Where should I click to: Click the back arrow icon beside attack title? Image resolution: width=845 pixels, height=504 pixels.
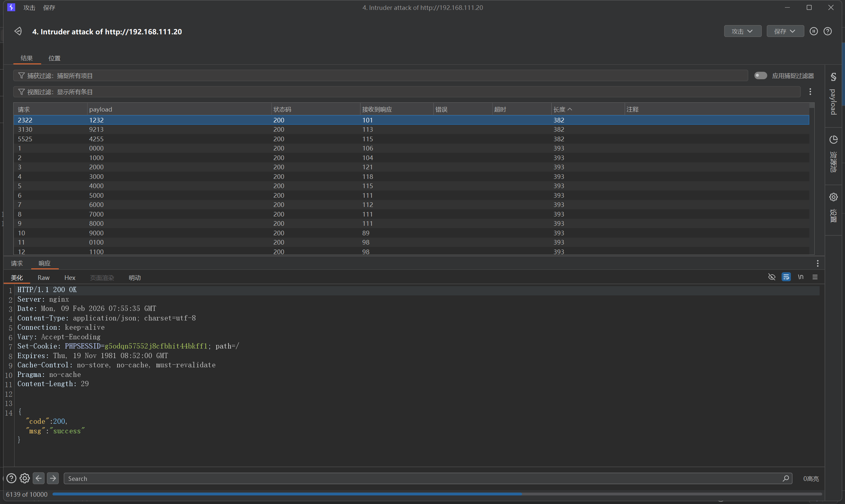18,31
